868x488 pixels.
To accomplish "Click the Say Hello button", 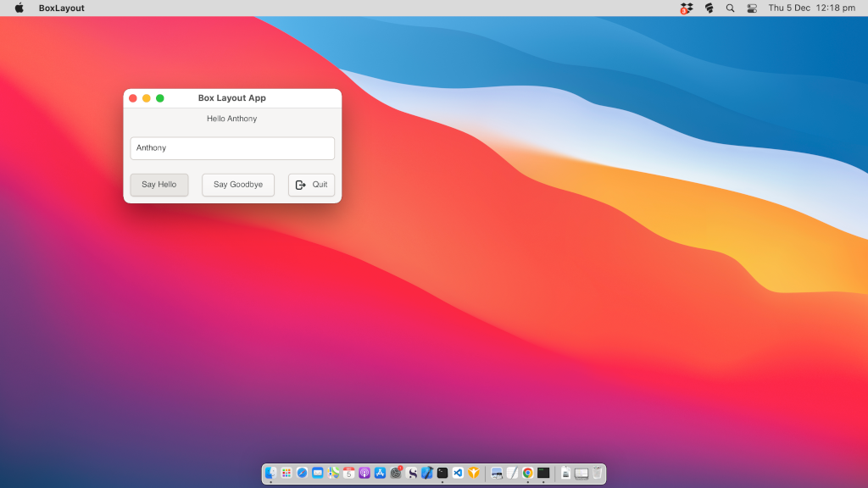I will [x=159, y=185].
